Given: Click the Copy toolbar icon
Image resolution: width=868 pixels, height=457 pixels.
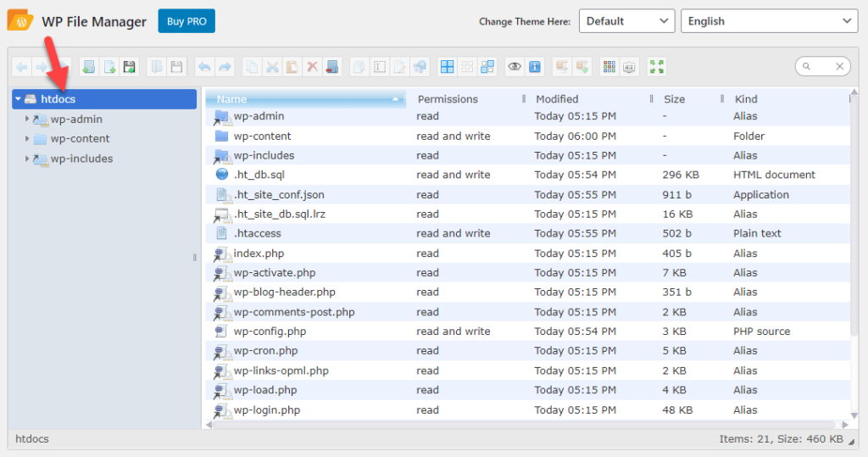Looking at the screenshot, I should [252, 67].
